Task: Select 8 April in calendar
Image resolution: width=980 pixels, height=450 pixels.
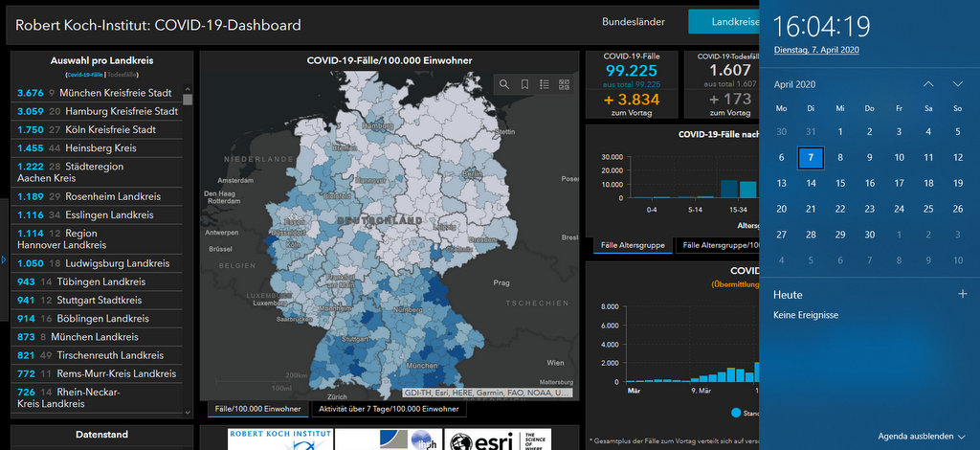Action: pyautogui.click(x=840, y=157)
